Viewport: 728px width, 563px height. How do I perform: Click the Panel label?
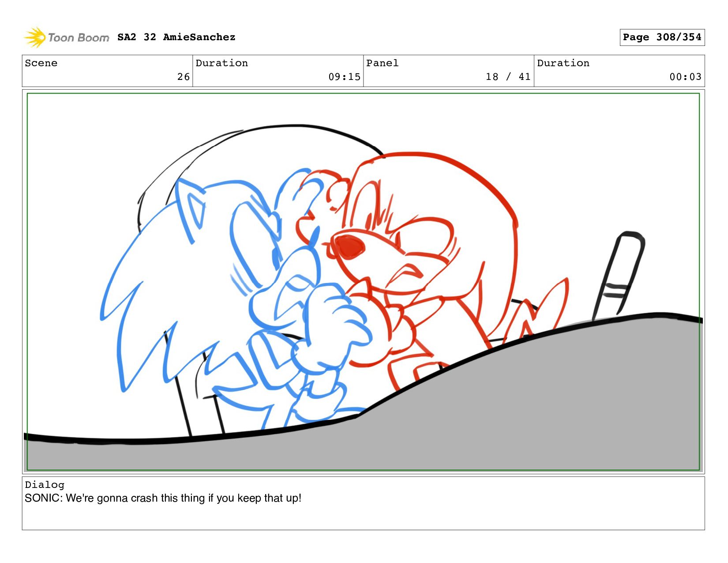[x=383, y=63]
